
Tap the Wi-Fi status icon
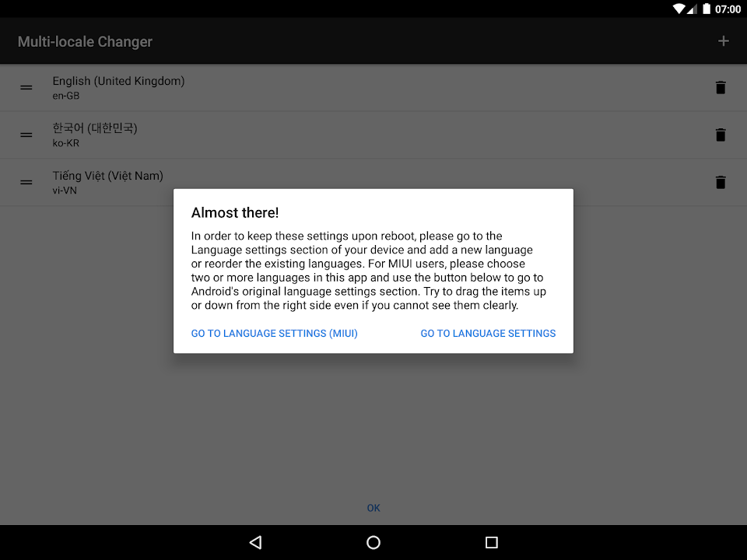679,9
